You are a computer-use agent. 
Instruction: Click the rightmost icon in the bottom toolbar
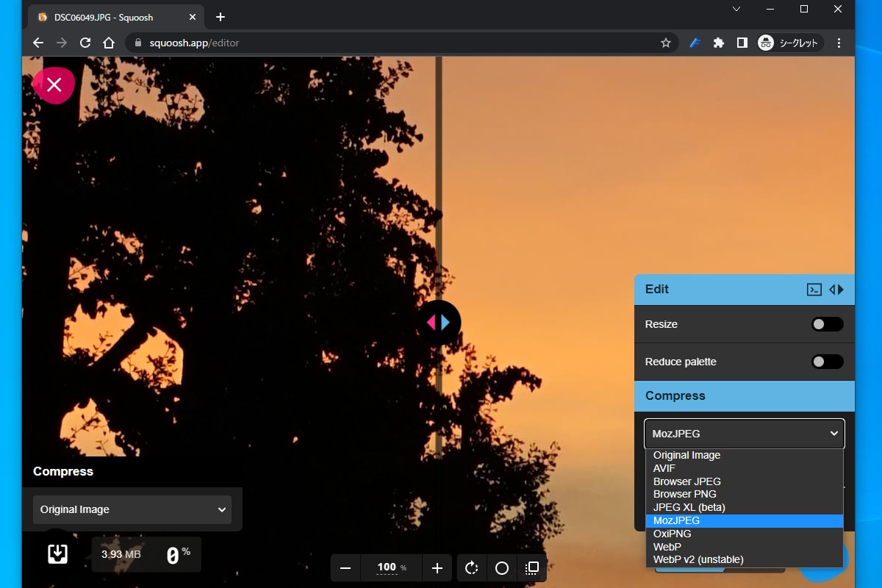coord(532,568)
